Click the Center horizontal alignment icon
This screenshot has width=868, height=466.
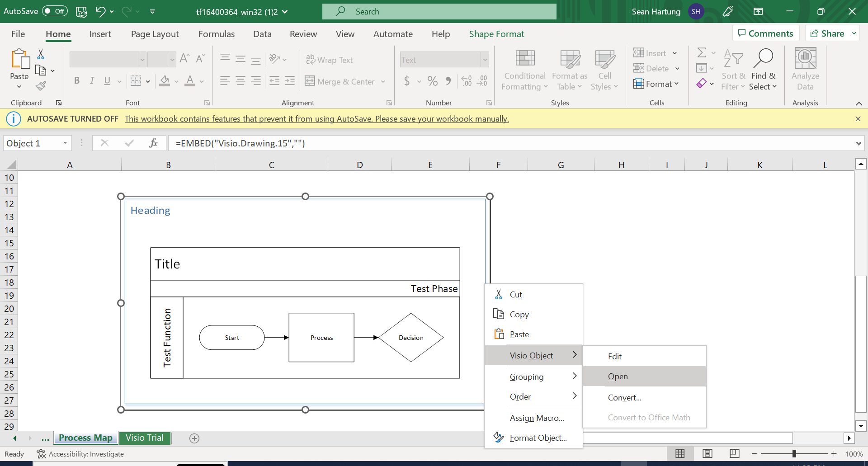click(x=241, y=81)
